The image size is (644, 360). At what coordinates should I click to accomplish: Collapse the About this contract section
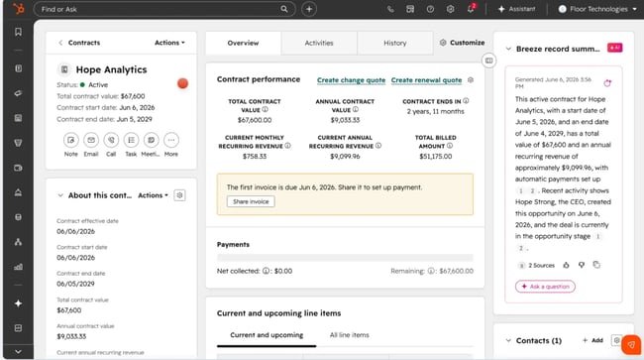coord(60,195)
